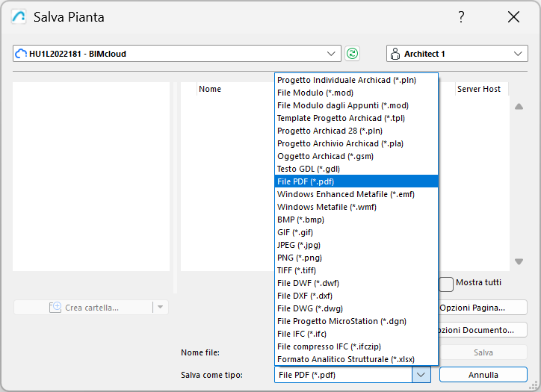Select Template Progetto Archicad (*.tpl)
This screenshot has width=541, height=392.
tap(356, 118)
